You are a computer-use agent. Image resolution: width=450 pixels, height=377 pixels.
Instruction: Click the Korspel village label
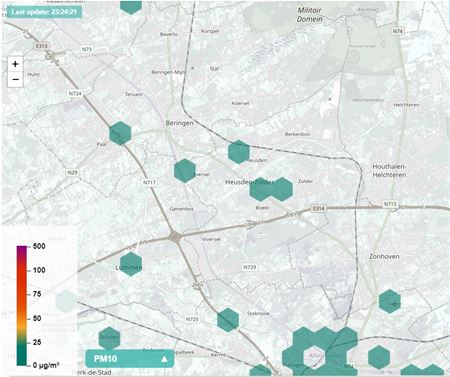tap(210, 31)
